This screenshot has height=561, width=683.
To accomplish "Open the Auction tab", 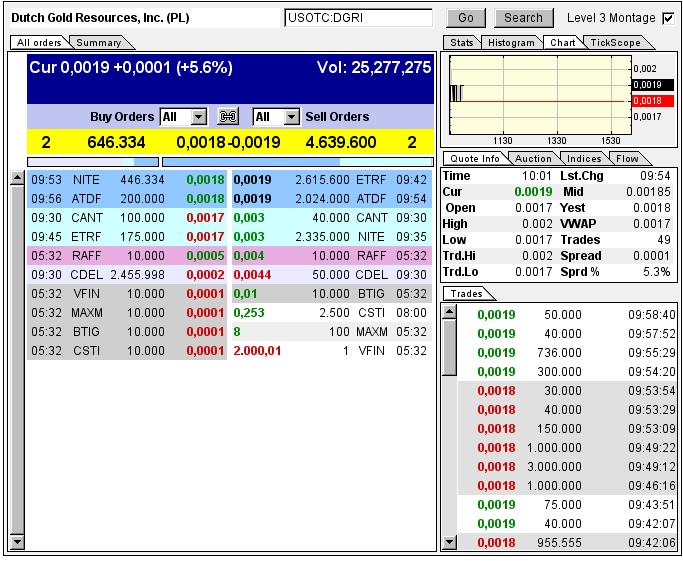I will coord(533,158).
